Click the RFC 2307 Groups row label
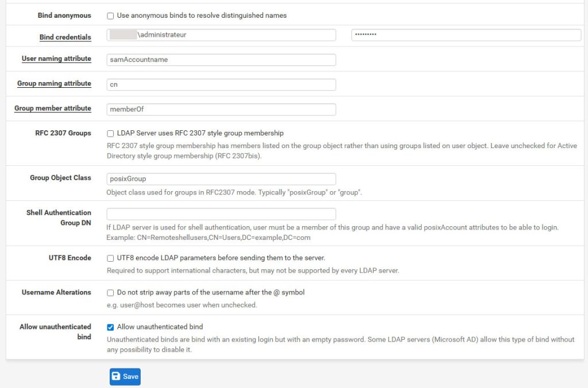 63,133
